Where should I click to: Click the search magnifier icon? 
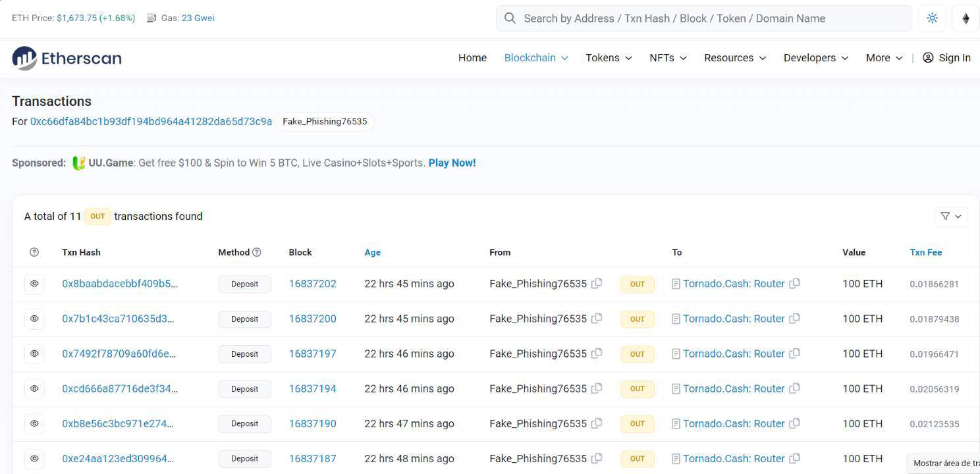coord(510,18)
